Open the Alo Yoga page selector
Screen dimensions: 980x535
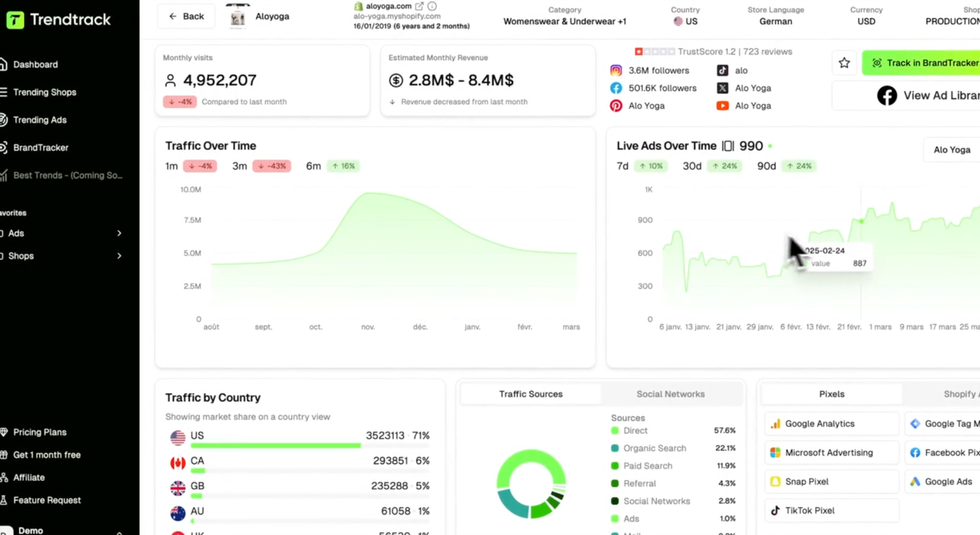click(x=952, y=150)
